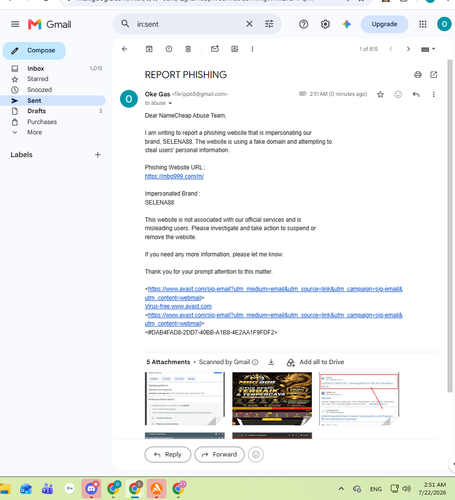Star the message from Oke Gas
The width and height of the screenshot is (455, 500).
tap(380, 95)
